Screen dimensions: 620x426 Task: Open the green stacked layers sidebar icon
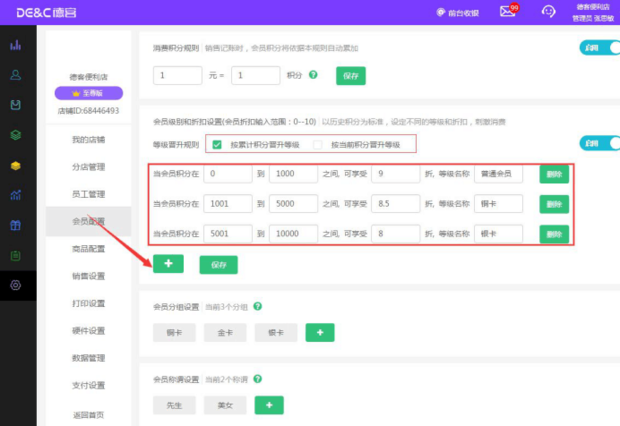pyautogui.click(x=15, y=135)
